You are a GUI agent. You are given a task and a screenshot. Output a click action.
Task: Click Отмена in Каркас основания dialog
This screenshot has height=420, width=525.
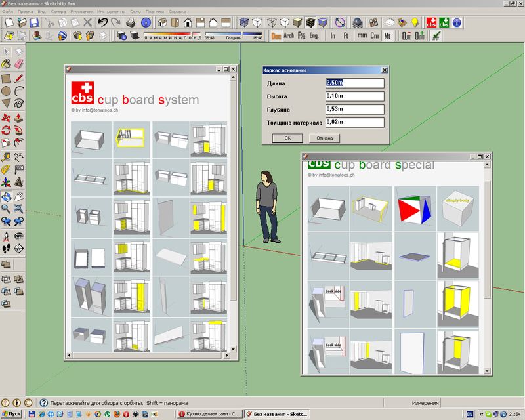pos(324,138)
